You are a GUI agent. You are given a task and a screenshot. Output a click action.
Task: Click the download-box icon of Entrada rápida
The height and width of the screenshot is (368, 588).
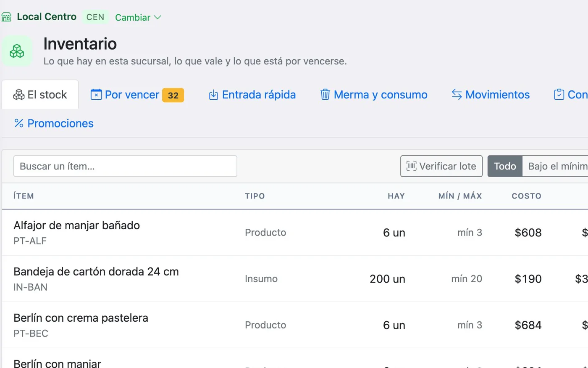click(213, 95)
